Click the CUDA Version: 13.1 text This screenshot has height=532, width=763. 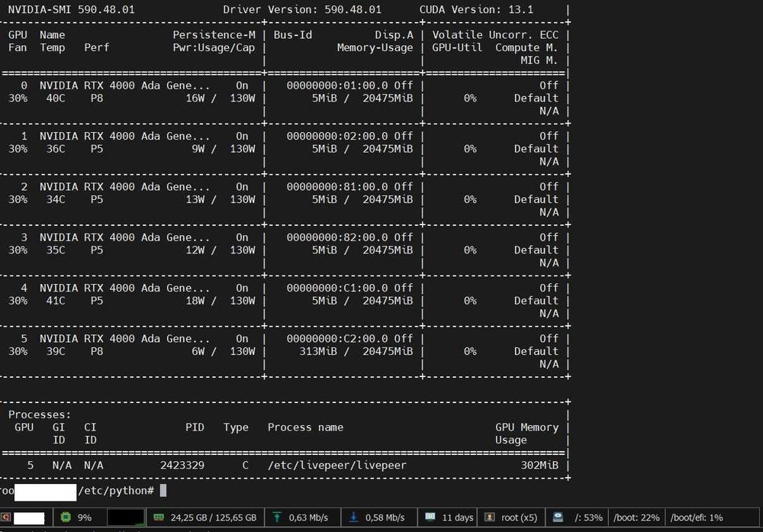click(476, 10)
